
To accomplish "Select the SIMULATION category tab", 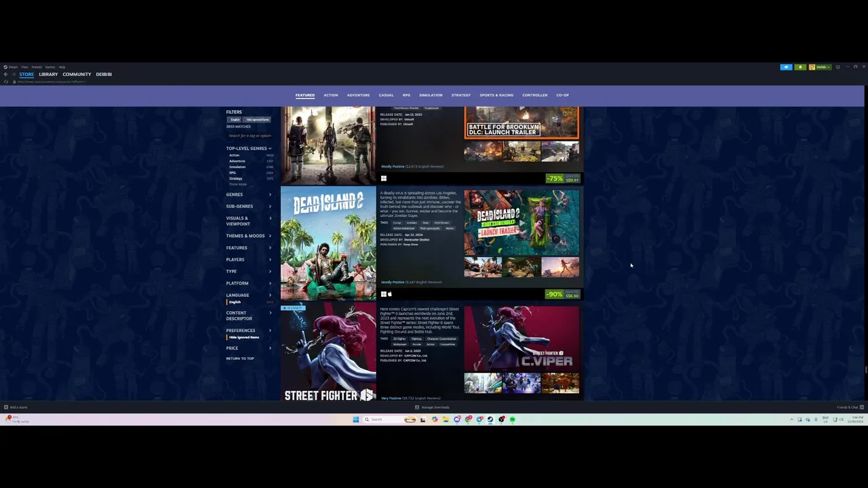I will 431,96.
